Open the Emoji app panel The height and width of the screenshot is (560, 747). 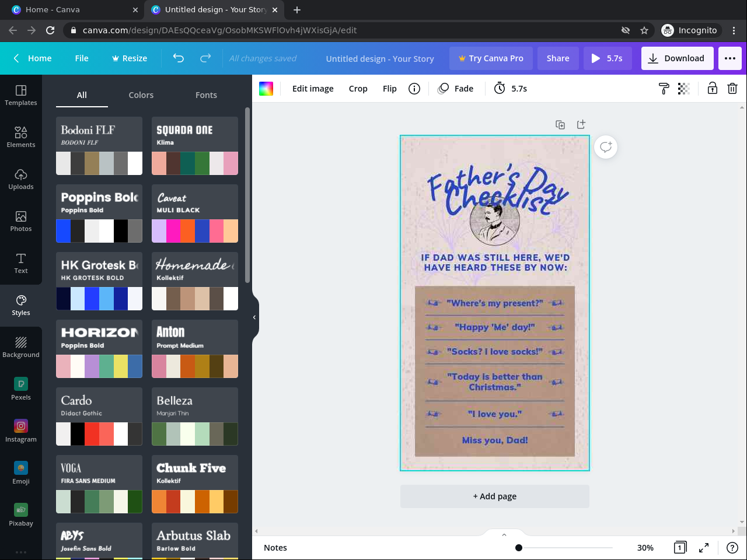[21, 473]
